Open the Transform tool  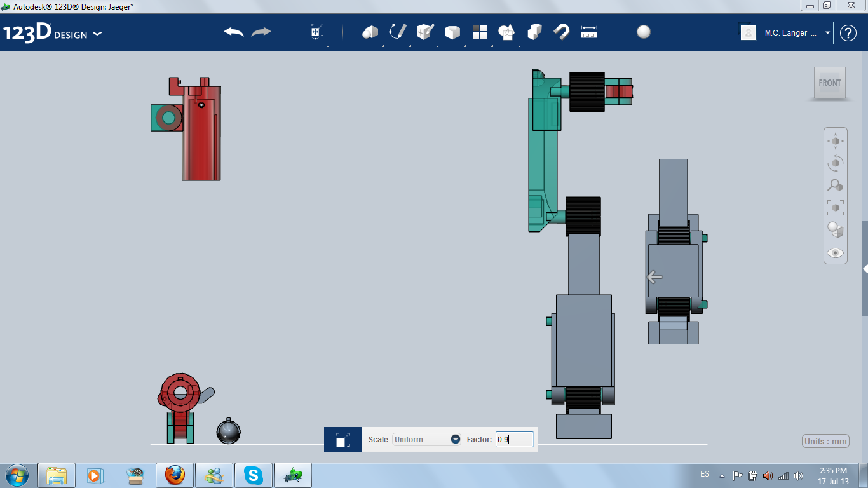click(317, 32)
